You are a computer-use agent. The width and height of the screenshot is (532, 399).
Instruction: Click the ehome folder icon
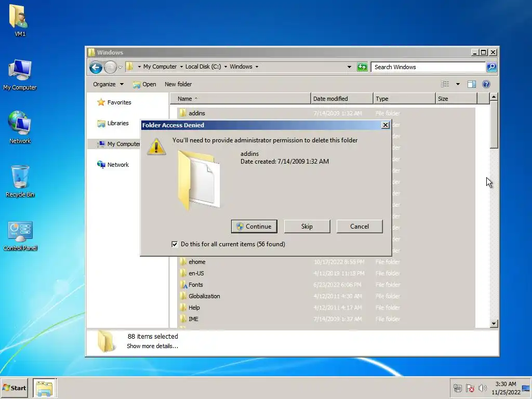(x=183, y=262)
